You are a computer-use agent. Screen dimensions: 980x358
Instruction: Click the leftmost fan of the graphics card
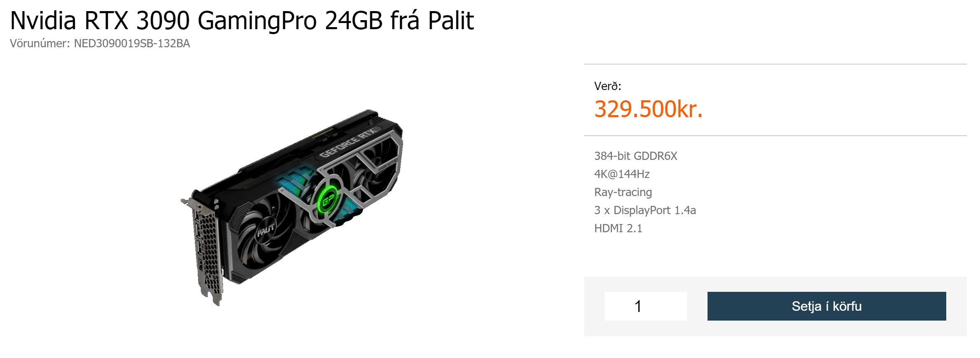(263, 230)
